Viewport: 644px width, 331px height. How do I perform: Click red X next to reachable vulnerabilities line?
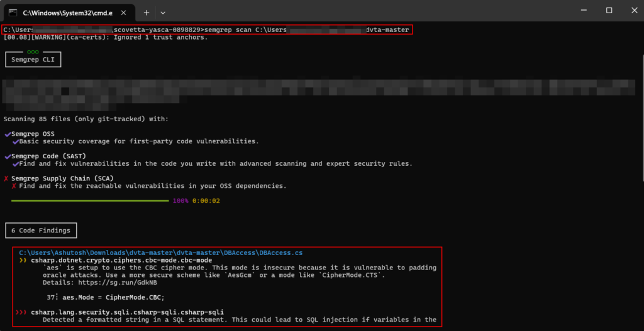click(14, 186)
